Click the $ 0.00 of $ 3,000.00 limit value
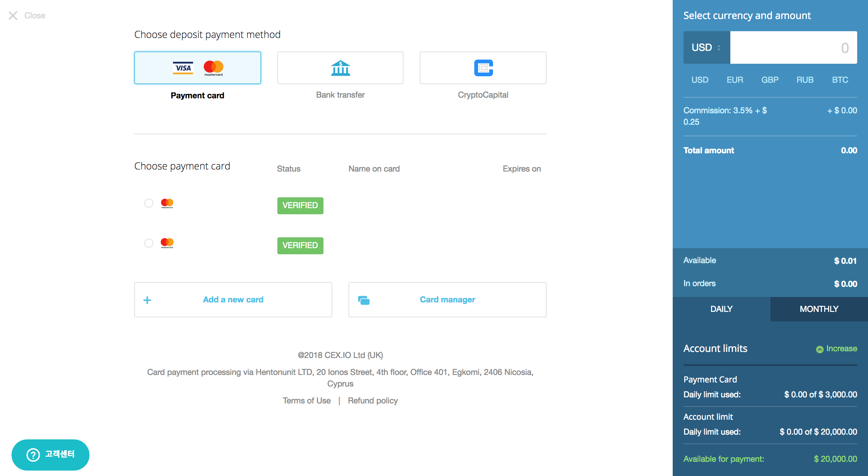The height and width of the screenshot is (476, 868). [821, 395]
